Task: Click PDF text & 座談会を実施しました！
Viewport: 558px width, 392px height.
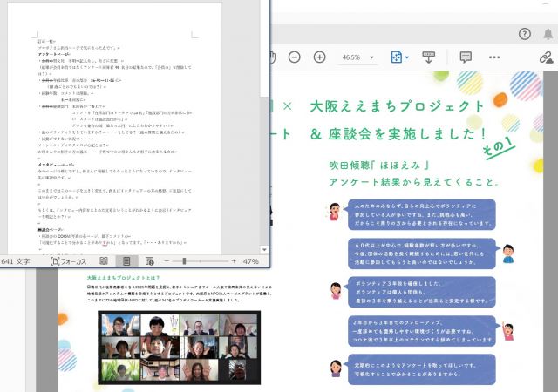Action: click(x=398, y=134)
